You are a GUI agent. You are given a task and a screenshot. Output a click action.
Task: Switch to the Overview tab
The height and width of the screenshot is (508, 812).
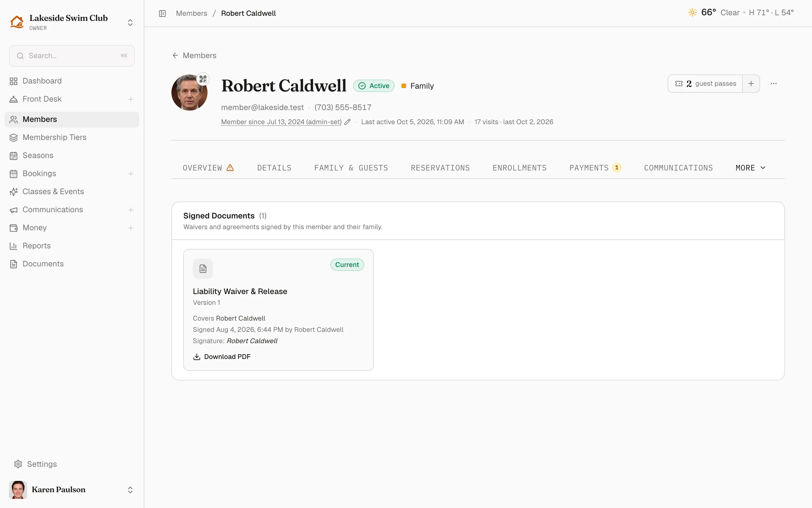(208, 168)
